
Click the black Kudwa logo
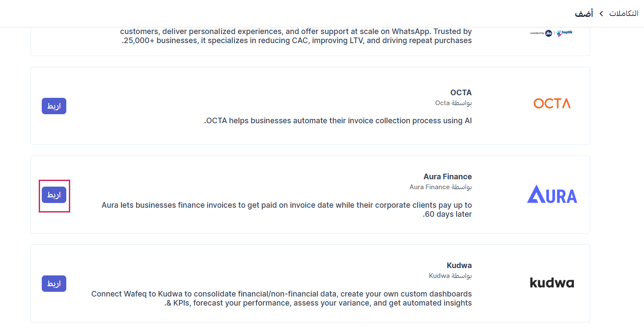[552, 283]
